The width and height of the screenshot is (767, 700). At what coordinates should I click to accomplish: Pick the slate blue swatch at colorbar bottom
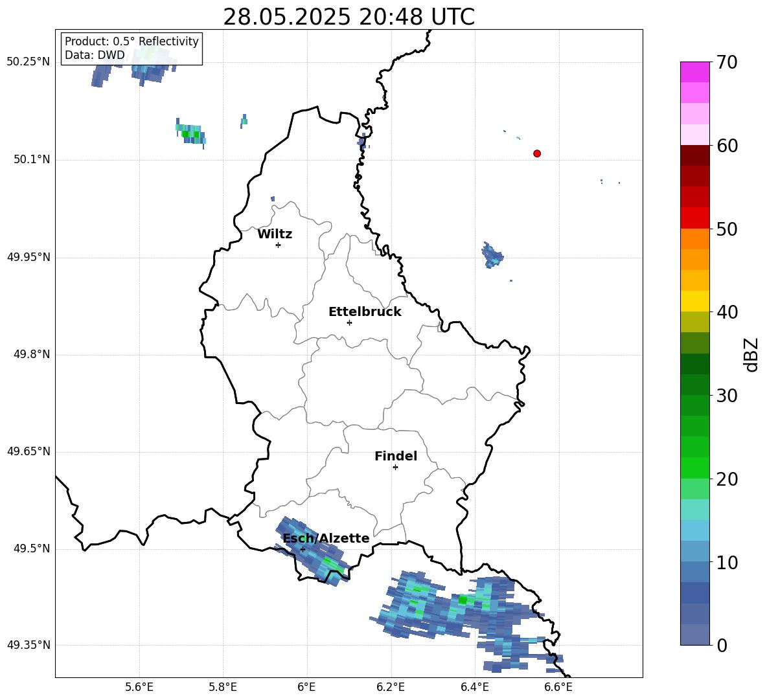coord(695,635)
